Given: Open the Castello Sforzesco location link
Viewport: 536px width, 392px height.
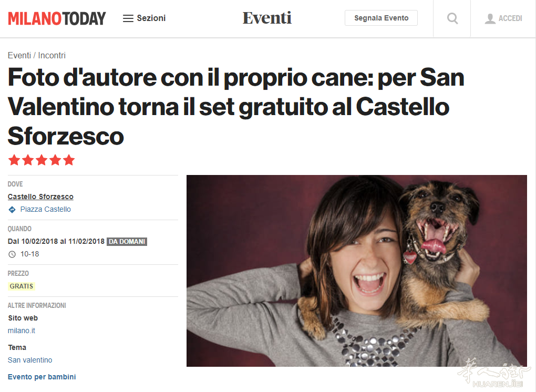Looking at the screenshot, I should [x=40, y=197].
